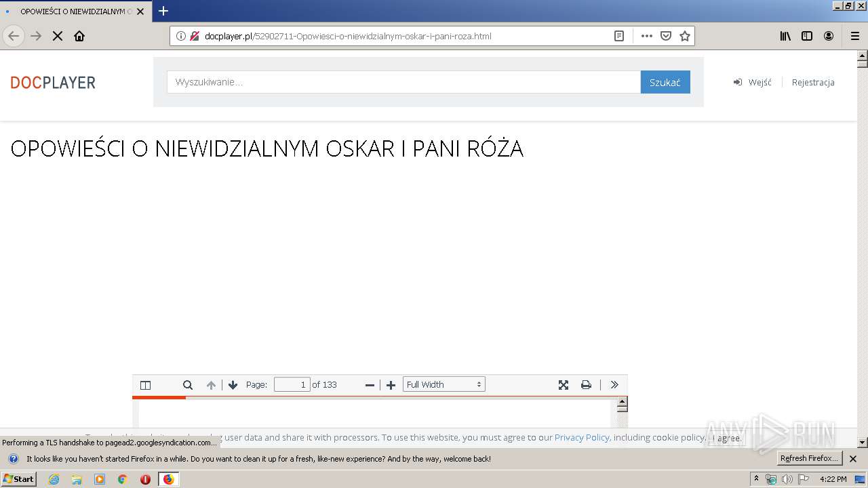Click page scrollbar up arrow

pyautogui.click(x=863, y=56)
